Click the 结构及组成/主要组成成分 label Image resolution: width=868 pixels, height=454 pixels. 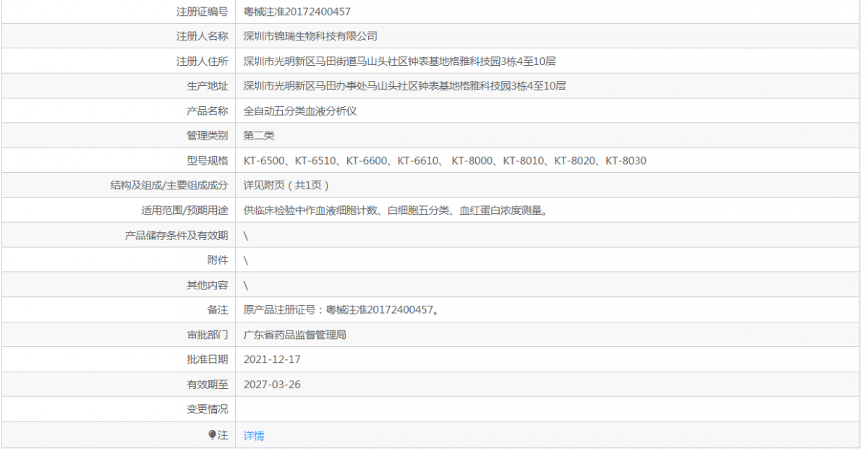[x=168, y=185]
